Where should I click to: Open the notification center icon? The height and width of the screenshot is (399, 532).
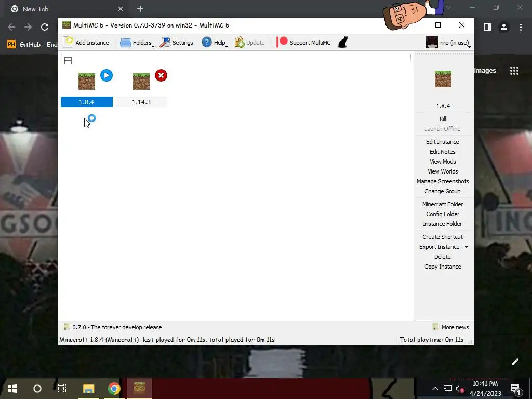[515, 389]
